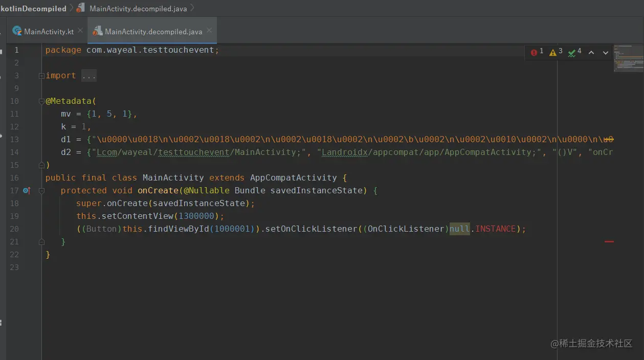
Task: Click the k = 1 line
Action: (76, 127)
